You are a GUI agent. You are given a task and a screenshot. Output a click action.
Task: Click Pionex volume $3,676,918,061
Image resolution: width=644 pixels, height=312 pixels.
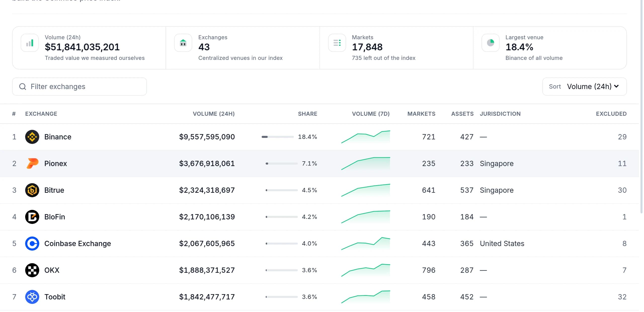207,164
